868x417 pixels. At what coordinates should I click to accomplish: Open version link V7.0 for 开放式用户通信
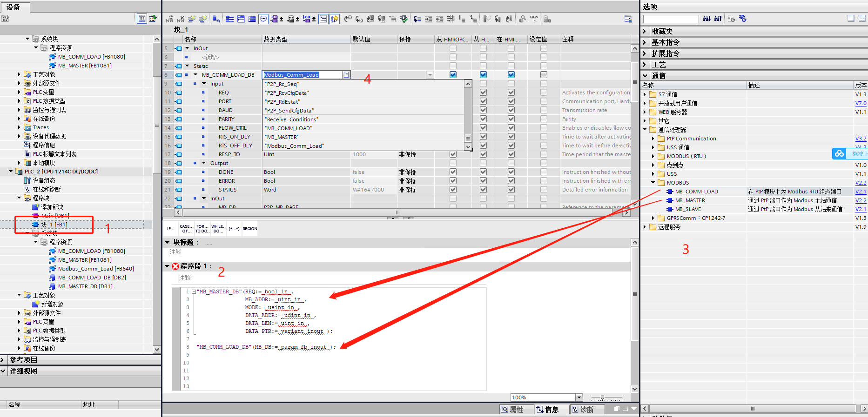pos(861,103)
